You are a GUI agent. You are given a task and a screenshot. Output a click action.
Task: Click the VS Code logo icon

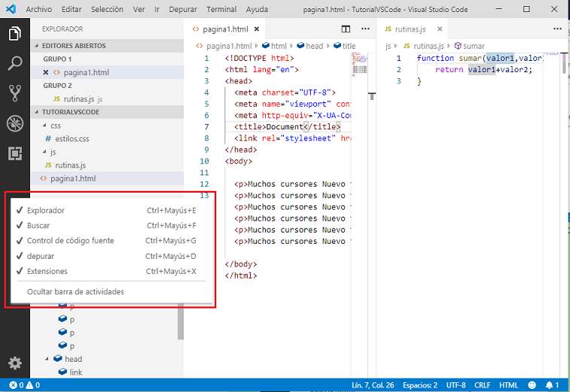click(x=11, y=9)
